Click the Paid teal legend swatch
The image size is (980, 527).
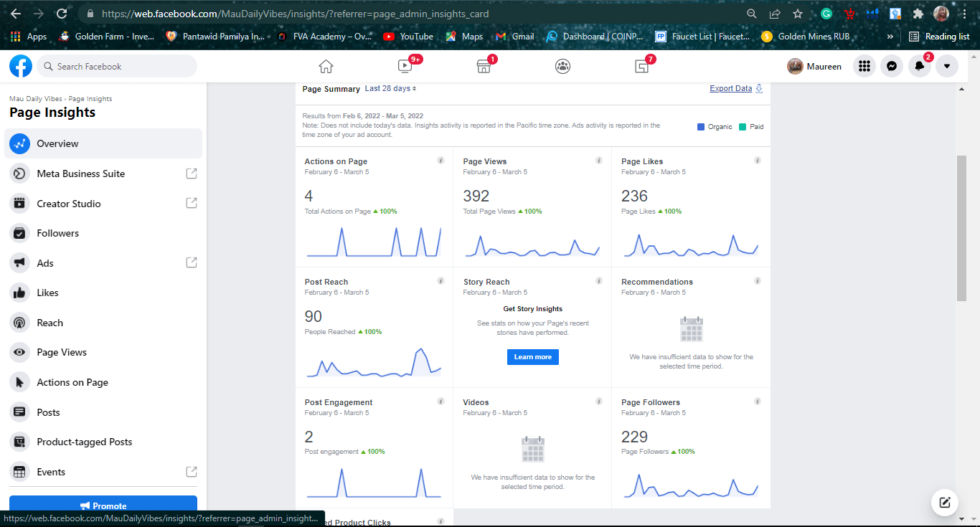tap(743, 127)
